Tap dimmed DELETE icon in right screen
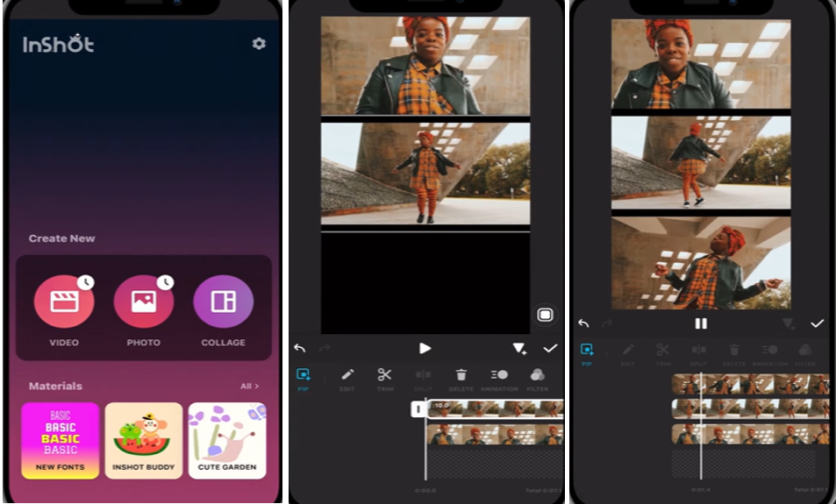 [x=734, y=354]
